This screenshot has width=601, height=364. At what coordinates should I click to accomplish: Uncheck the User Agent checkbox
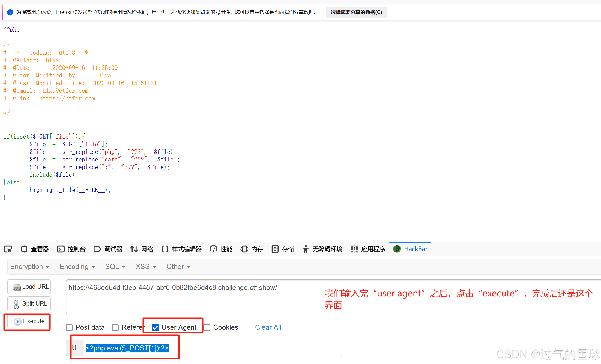155,327
